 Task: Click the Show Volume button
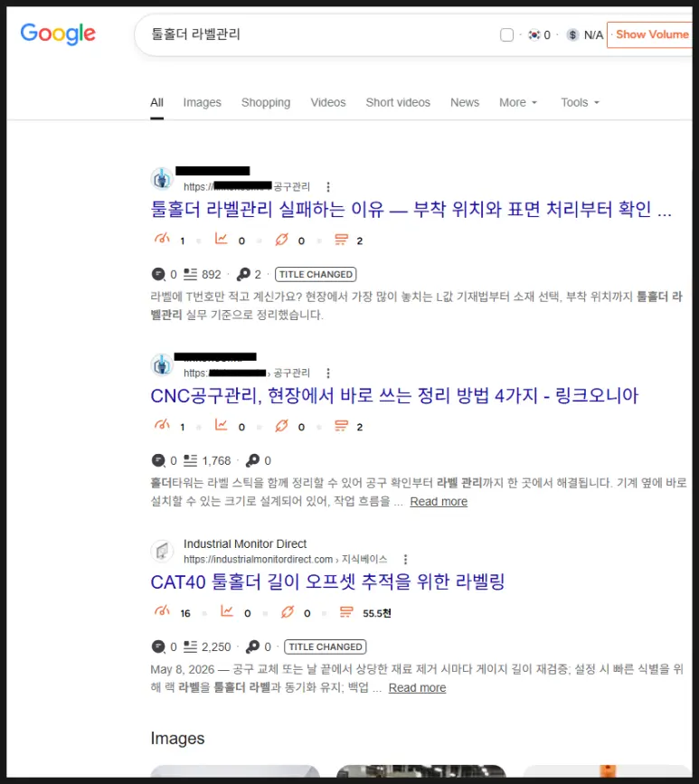pyautogui.click(x=651, y=34)
